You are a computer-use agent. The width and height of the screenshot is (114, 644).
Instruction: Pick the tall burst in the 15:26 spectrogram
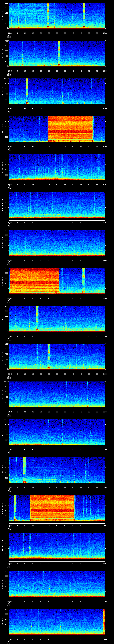[x=24, y=470]
